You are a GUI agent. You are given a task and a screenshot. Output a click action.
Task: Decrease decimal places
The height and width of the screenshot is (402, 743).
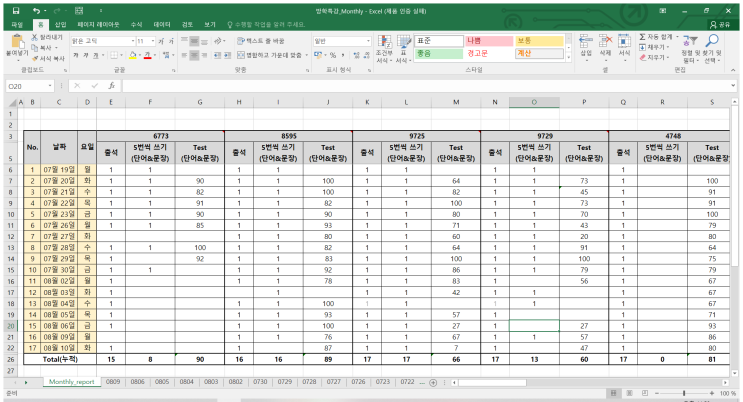click(x=366, y=55)
